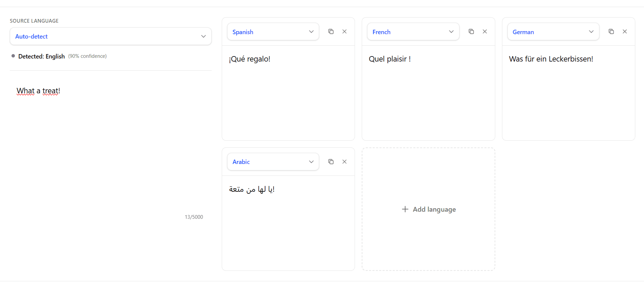Viewport: 644px width, 283px height.
Task: Open the French target language dropdown
Action: click(x=413, y=32)
